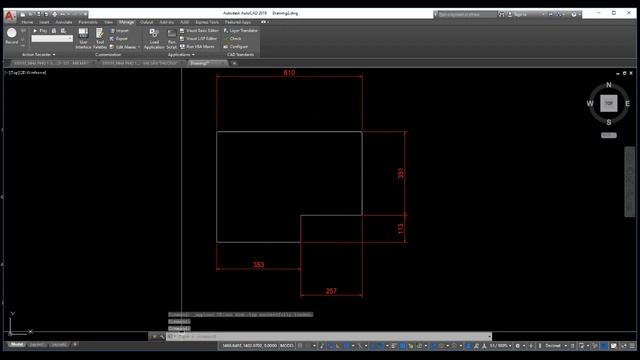Open the Quick Access toolbar customize dropdown
The width and height of the screenshot is (640, 360).
[x=85, y=14]
